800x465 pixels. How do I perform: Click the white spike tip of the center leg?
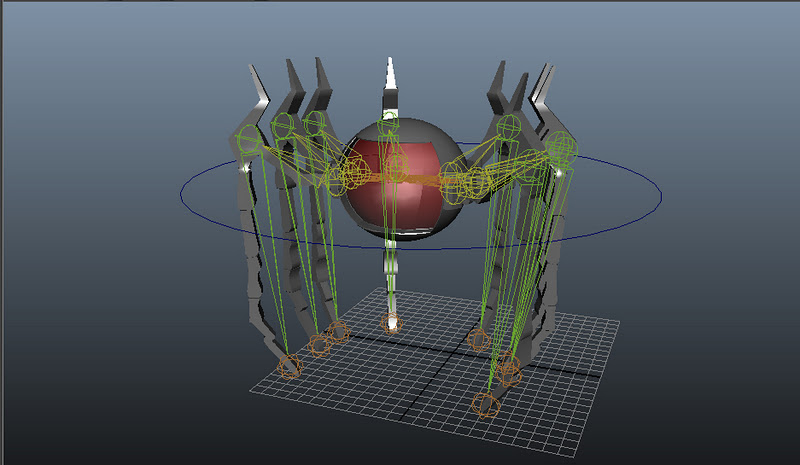tap(390, 74)
